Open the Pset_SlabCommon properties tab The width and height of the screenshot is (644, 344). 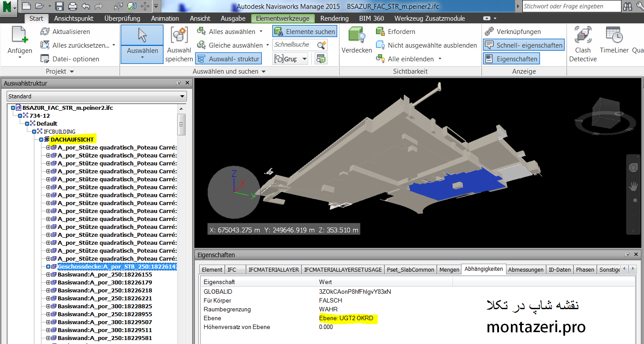pyautogui.click(x=411, y=269)
